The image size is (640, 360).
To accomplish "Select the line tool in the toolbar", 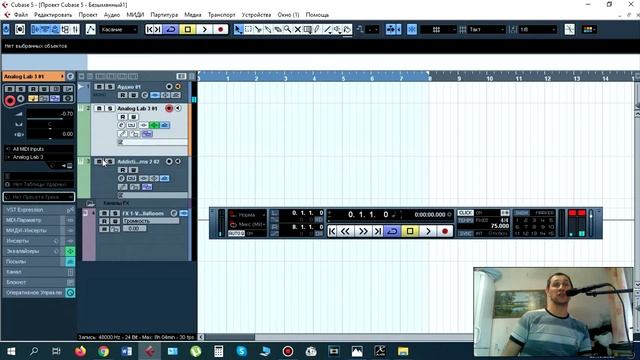I will pos(327,29).
